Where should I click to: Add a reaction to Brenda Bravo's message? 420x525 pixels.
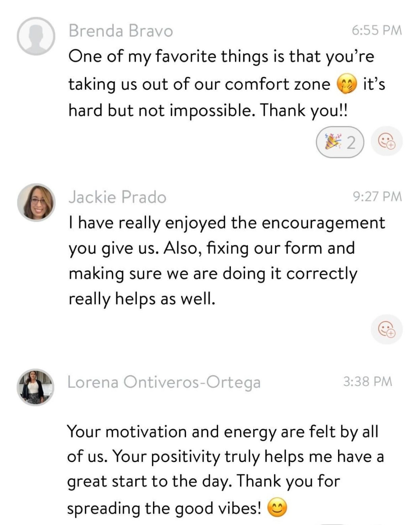pyautogui.click(x=386, y=141)
